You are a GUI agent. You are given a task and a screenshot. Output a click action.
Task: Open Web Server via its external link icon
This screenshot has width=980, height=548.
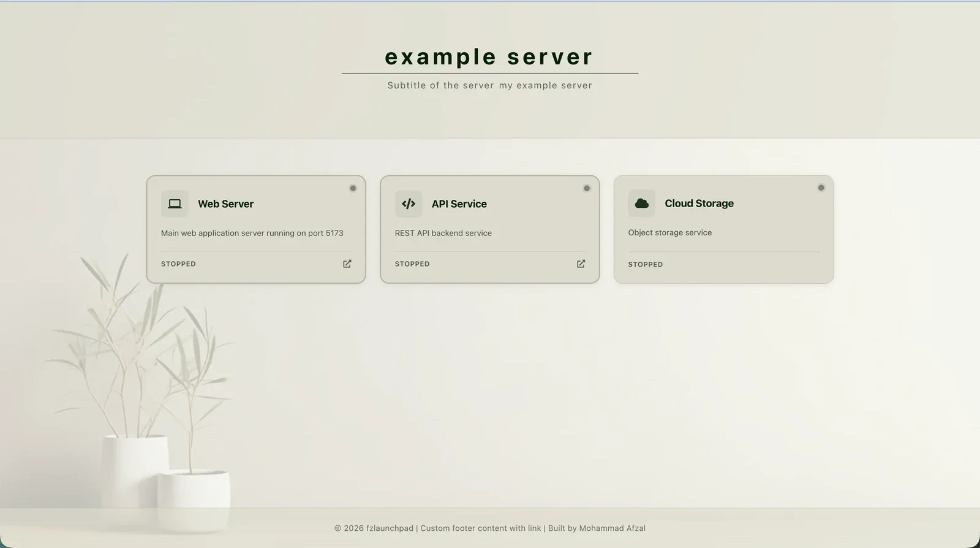click(x=347, y=264)
